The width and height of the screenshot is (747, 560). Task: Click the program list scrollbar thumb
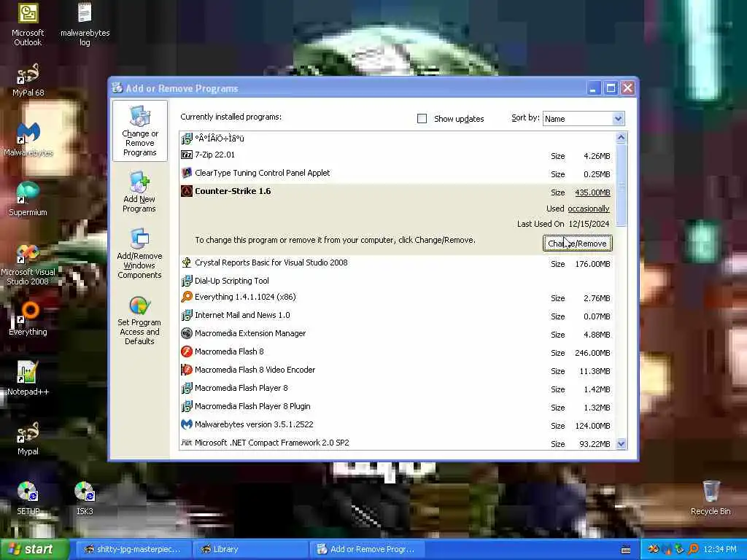point(621,184)
